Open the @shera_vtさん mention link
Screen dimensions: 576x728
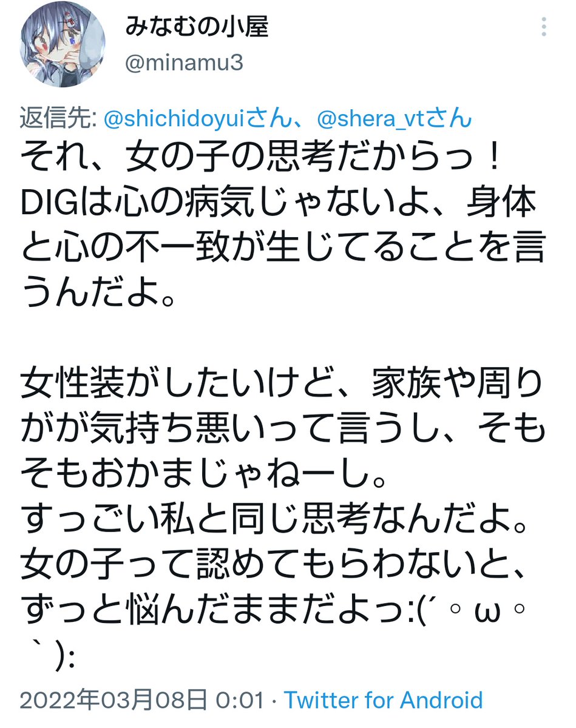[x=395, y=118]
